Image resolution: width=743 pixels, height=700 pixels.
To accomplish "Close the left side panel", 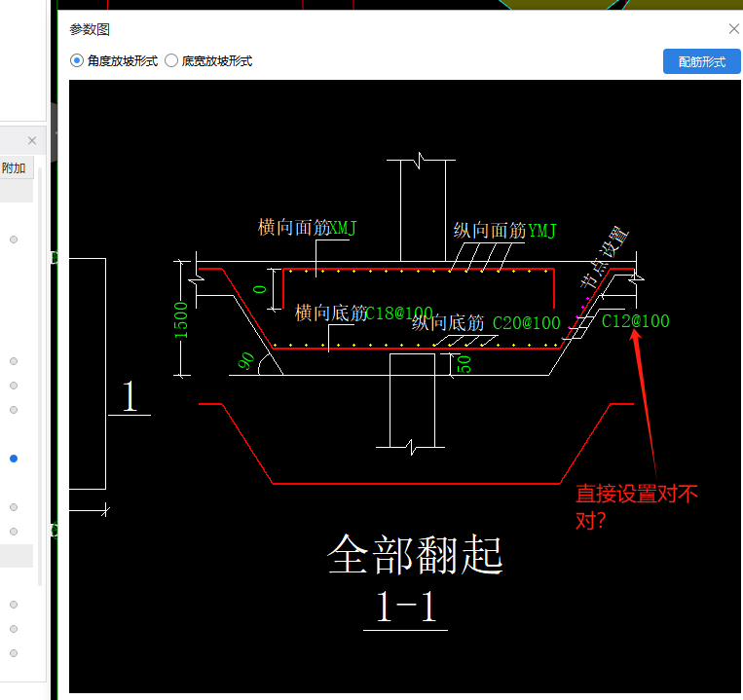I will pyautogui.click(x=32, y=140).
